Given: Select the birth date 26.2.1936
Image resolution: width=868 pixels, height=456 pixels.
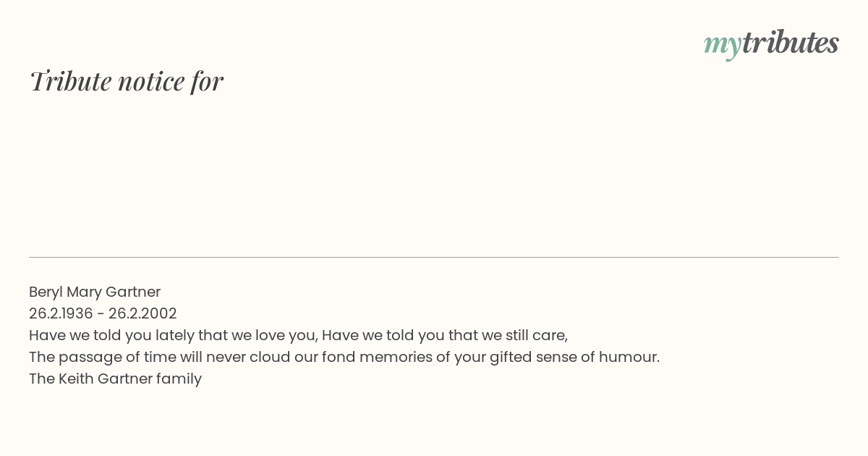Looking at the screenshot, I should (61, 313).
